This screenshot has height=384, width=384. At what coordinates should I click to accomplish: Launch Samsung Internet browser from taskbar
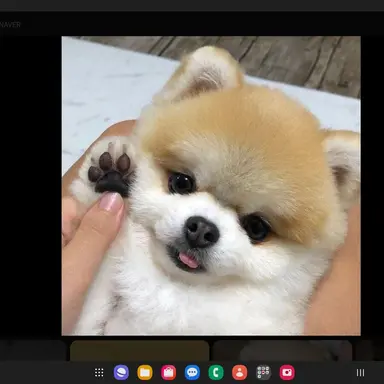121,372
